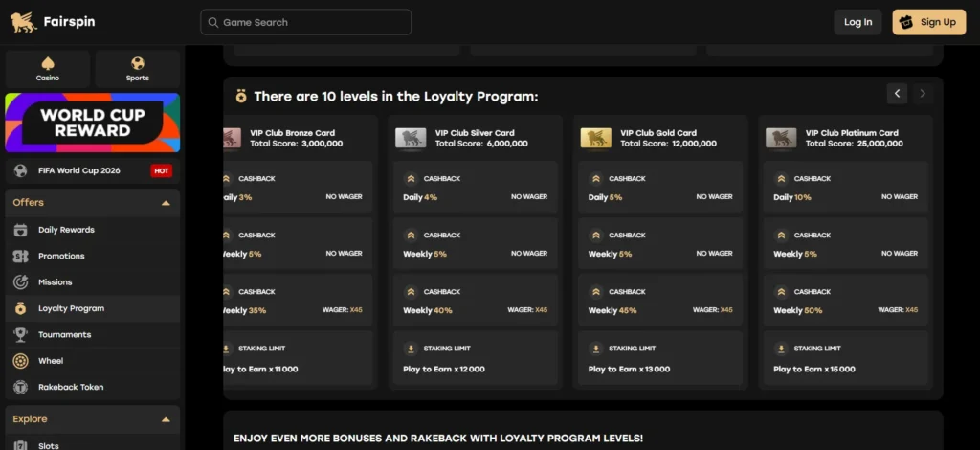Click the medal icon beside Loyalty Program heading

tap(241, 97)
